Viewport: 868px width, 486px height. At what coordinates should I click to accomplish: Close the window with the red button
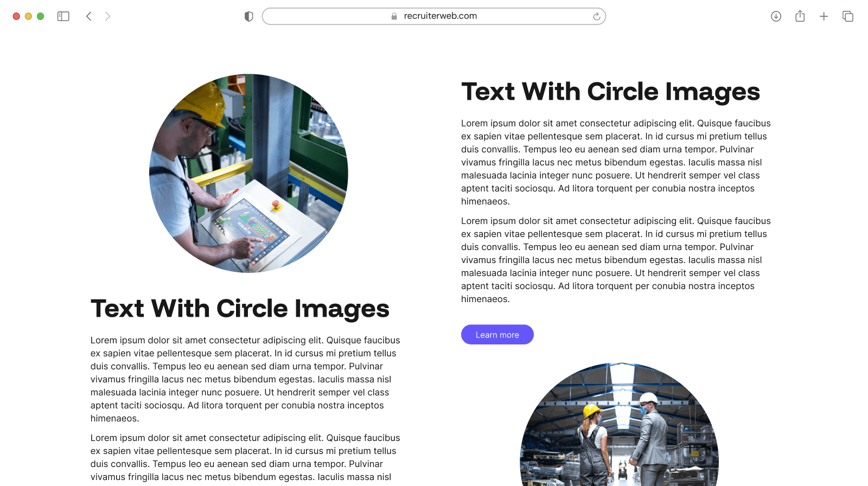[x=16, y=16]
